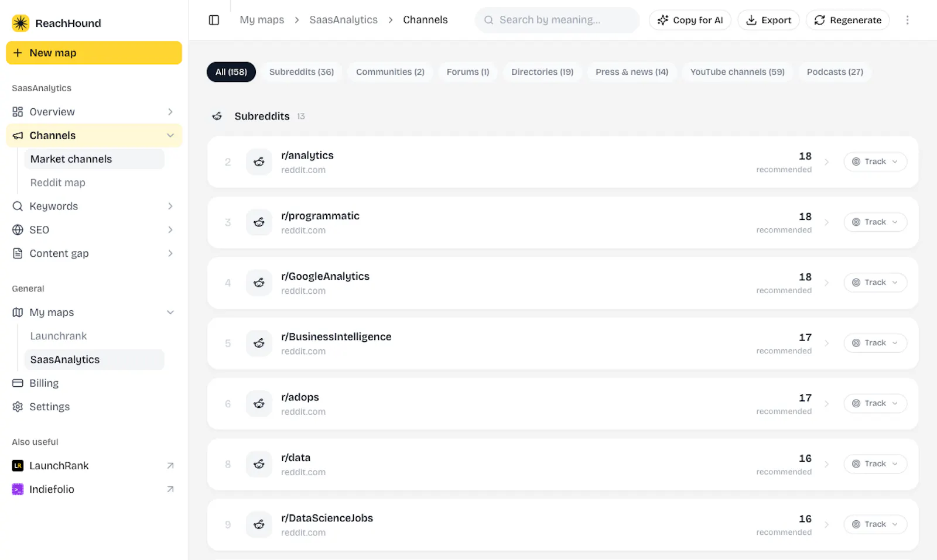
Task: Expand the Content gap section chevron
Action: (x=170, y=253)
